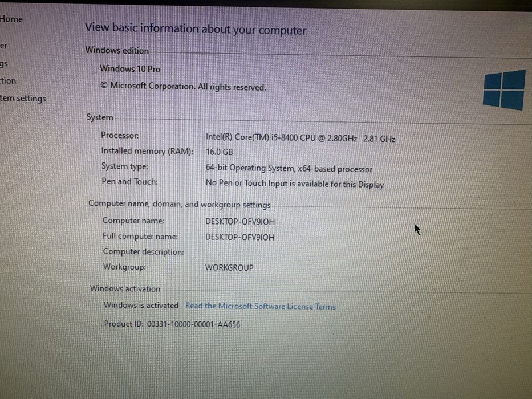The height and width of the screenshot is (399, 532).
Task: Select the Full computer name value DESKTOP-OFV9IOH
Action: point(240,237)
